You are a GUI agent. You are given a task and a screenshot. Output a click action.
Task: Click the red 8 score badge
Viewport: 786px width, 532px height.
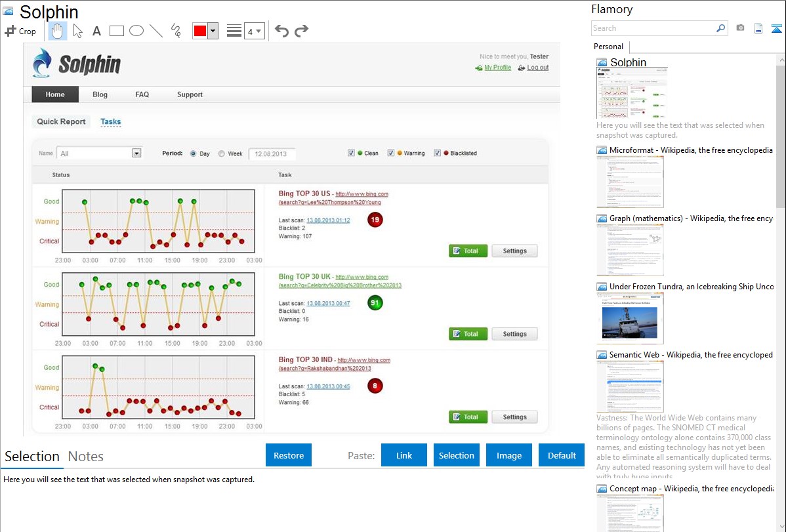pyautogui.click(x=375, y=386)
